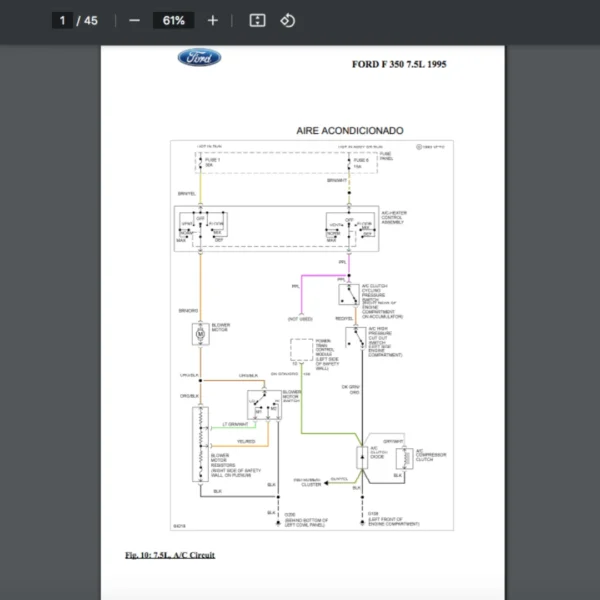Rotate the document with the rotate icon
This screenshot has width=600, height=600.
[x=288, y=20]
